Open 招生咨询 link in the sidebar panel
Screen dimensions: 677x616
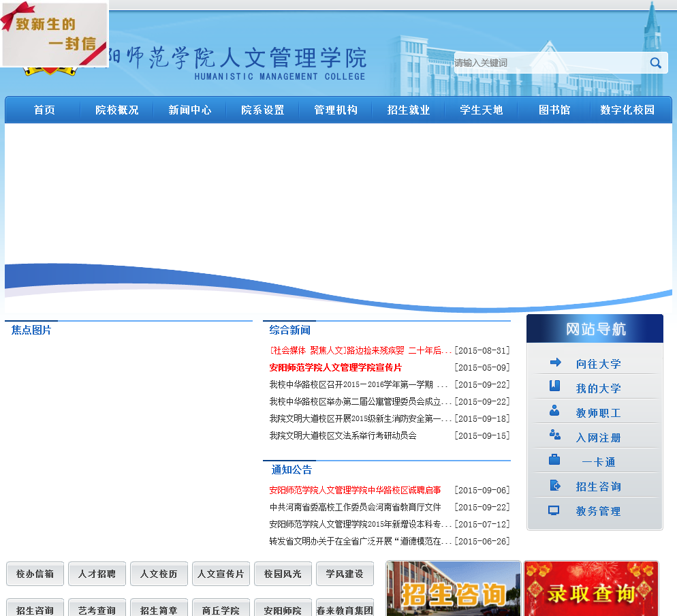[599, 487]
